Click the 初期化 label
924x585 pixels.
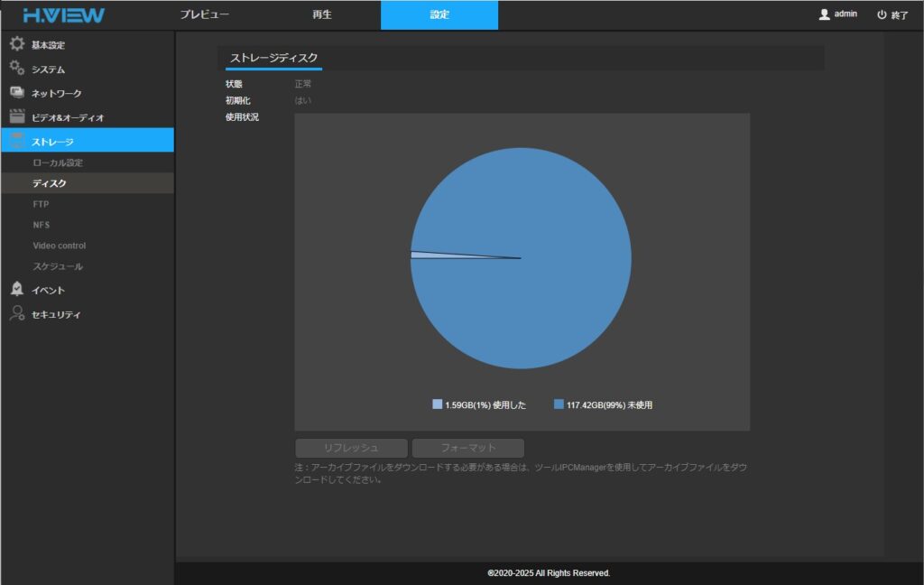[x=238, y=100]
